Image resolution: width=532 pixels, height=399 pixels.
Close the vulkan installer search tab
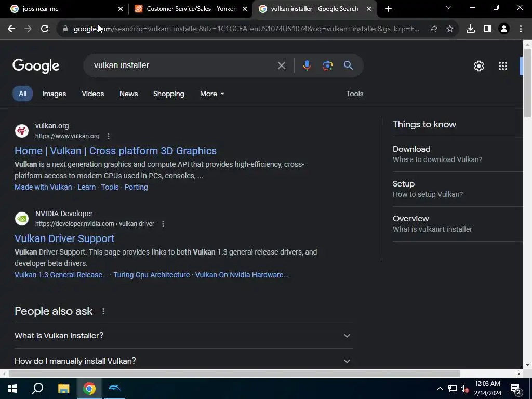pos(369,9)
